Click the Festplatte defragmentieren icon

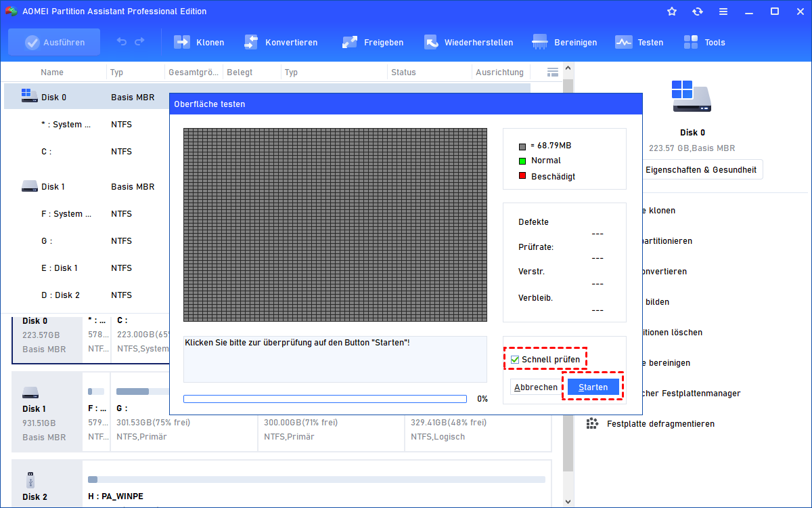pyautogui.click(x=592, y=423)
